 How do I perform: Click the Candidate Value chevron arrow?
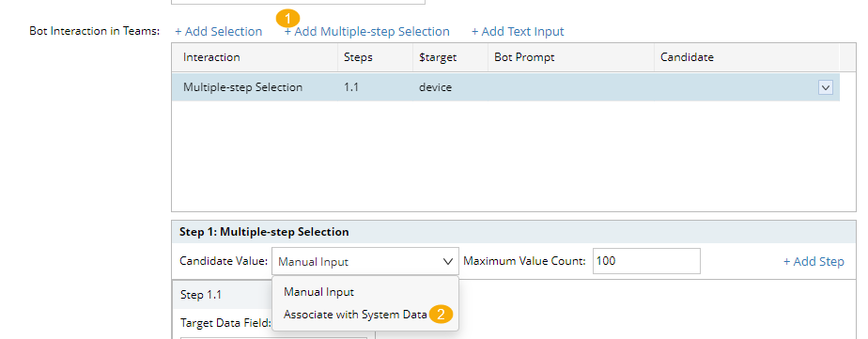point(448,262)
